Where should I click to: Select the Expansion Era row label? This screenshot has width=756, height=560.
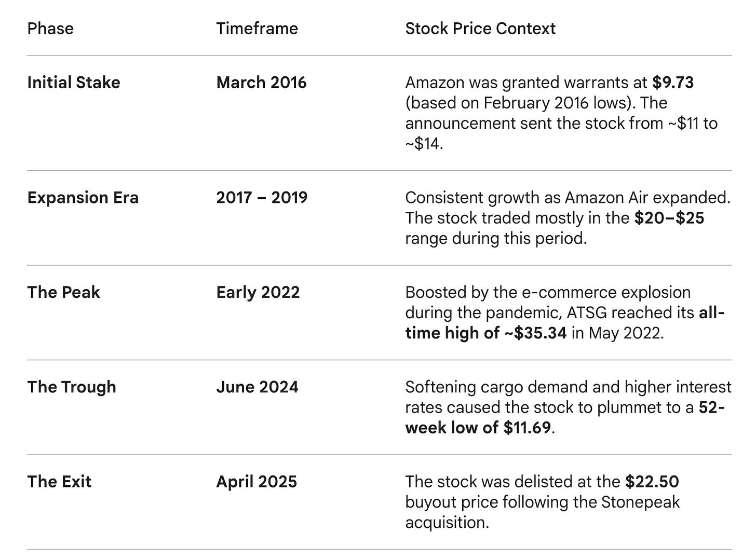pyautogui.click(x=83, y=198)
